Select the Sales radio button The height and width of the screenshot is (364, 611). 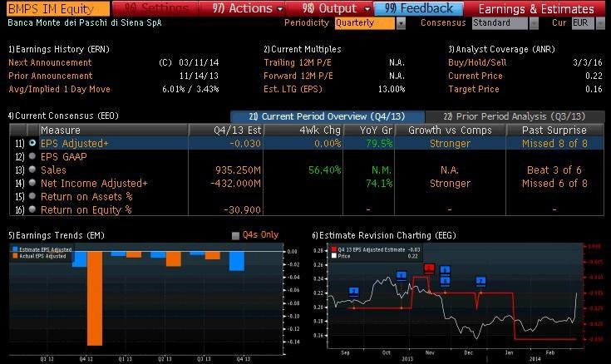[x=32, y=170]
